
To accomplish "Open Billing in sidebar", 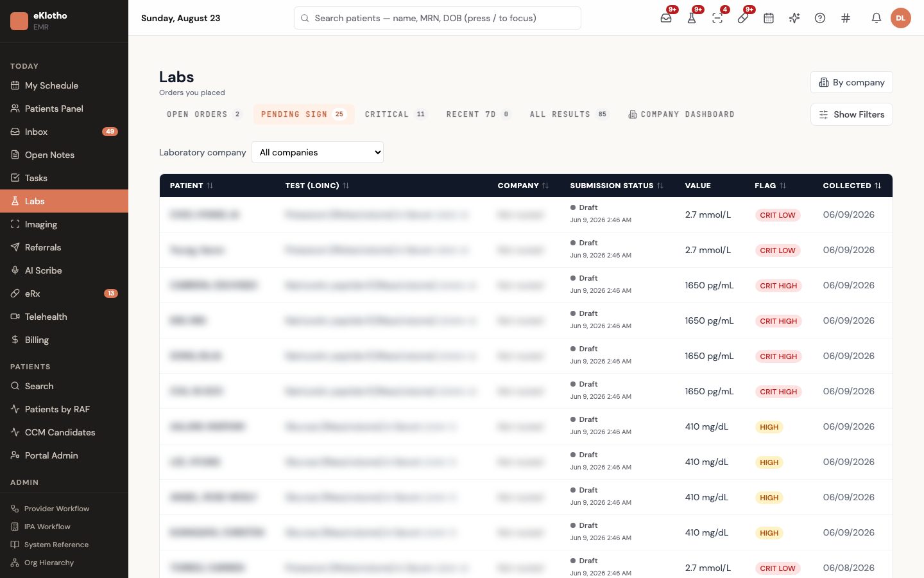I will click(x=64, y=340).
